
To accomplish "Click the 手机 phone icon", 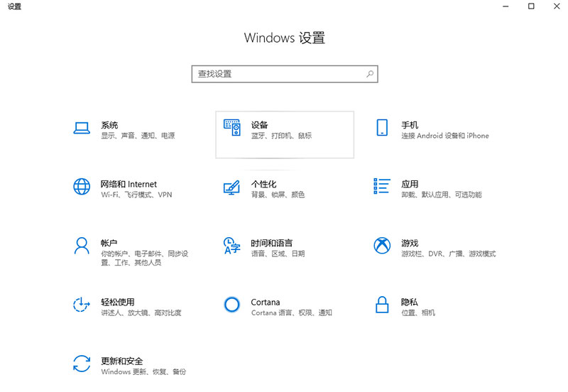I will click(x=382, y=128).
